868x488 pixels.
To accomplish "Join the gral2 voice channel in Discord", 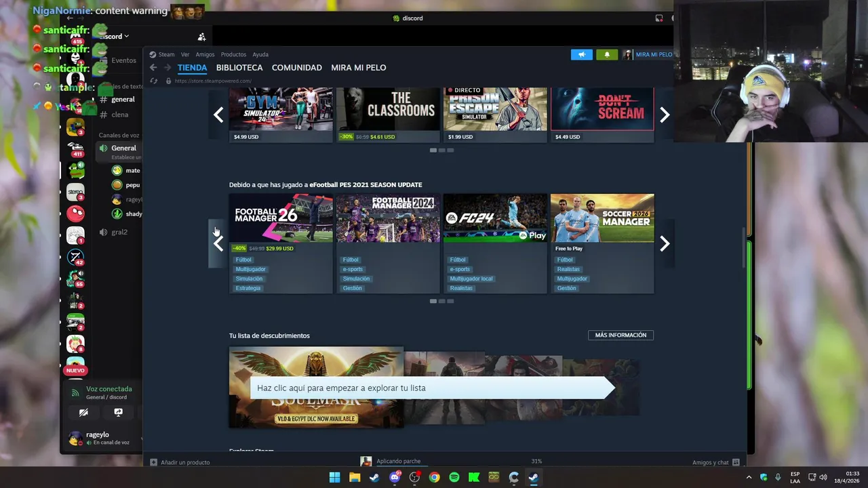I will (119, 232).
